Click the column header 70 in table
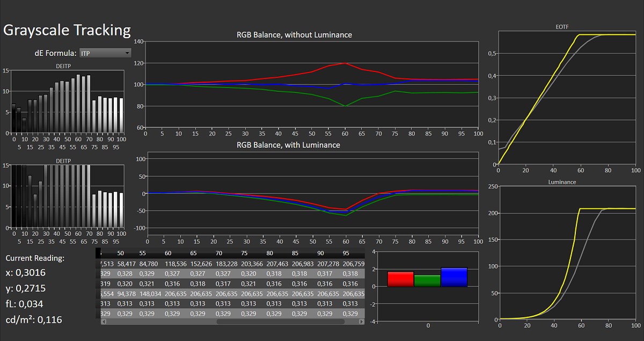644x341 pixels. [218, 253]
